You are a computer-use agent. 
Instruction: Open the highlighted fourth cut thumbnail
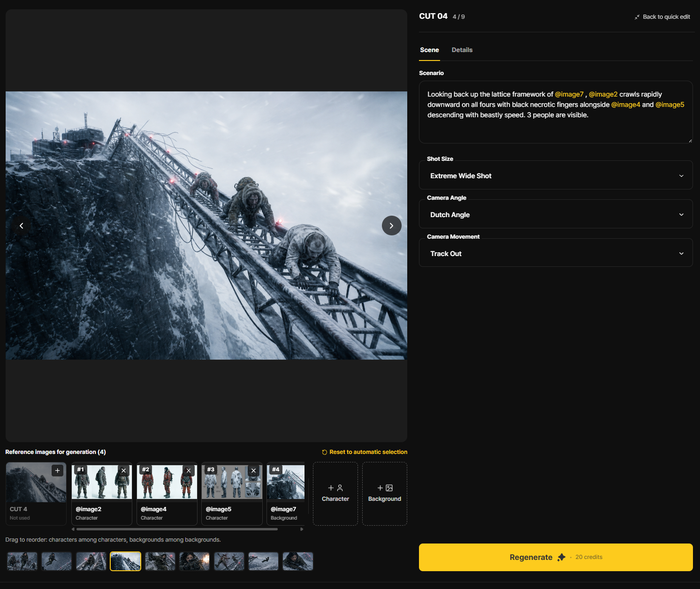click(125, 561)
